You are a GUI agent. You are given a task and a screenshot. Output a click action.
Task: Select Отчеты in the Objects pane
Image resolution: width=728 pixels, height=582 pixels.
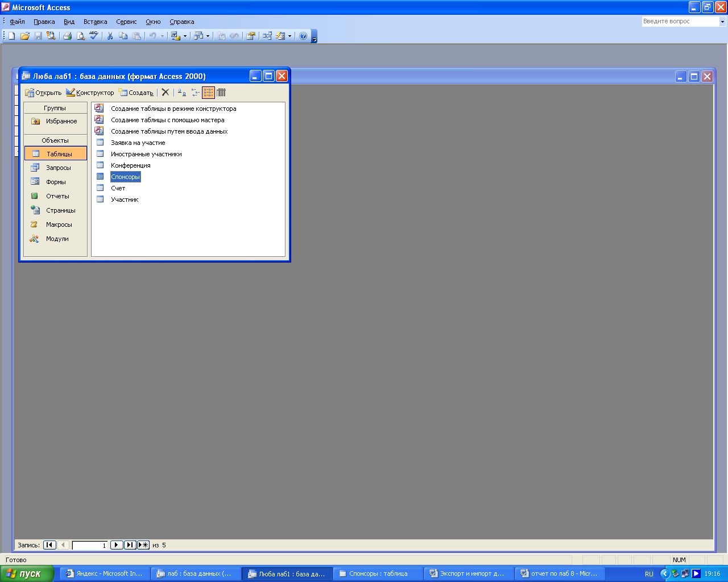pyautogui.click(x=56, y=196)
